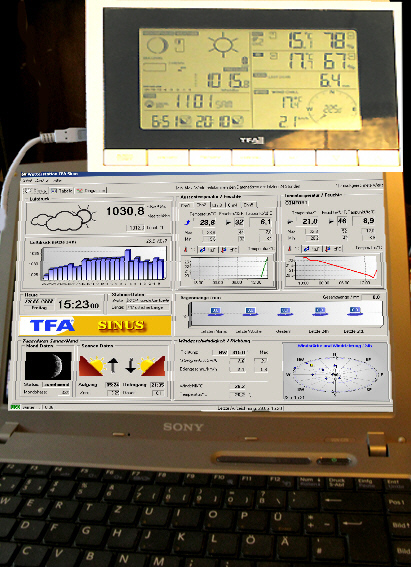Click the indoor temperature chart with red line
Screen dimensions: 411x567
336,268
